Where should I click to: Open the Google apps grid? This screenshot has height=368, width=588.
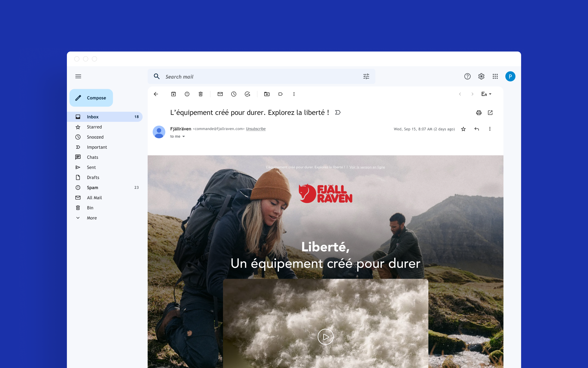pyautogui.click(x=495, y=76)
